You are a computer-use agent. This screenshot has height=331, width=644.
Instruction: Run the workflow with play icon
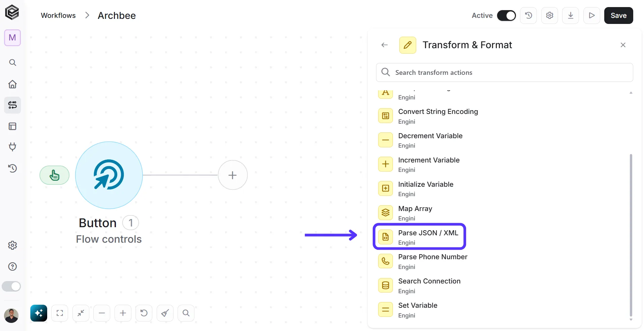[x=592, y=16]
